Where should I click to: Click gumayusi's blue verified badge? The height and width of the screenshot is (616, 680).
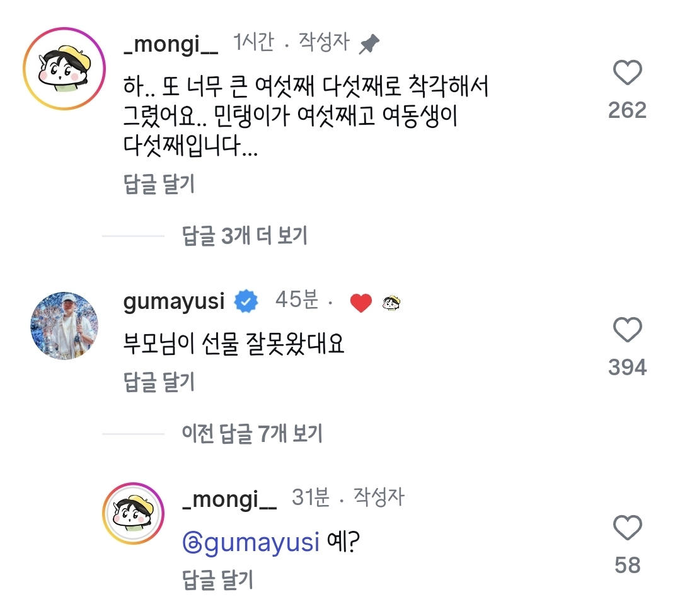[246, 301]
